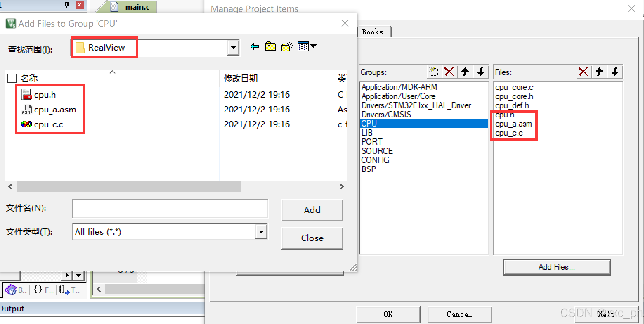Click Cancel in Manage Project Items
The image size is (644, 324).
(459, 314)
